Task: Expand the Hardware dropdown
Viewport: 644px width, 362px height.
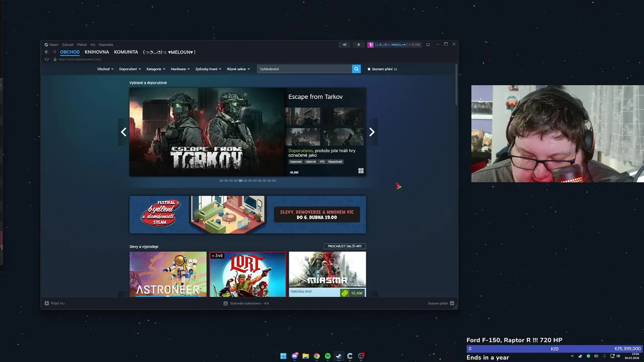Action: coord(180,69)
